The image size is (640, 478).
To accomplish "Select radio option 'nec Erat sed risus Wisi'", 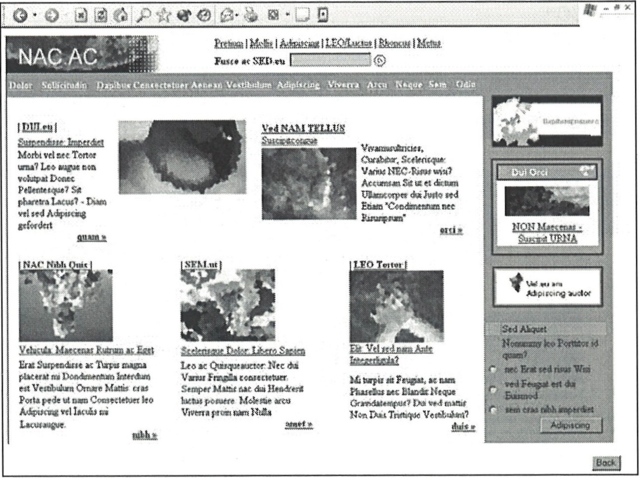I will [x=493, y=370].
